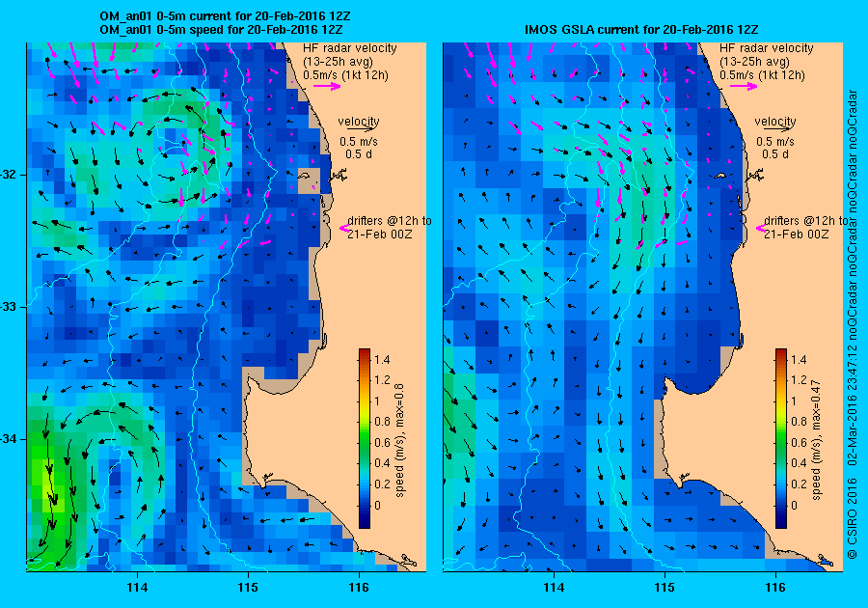Click 'speed (m/s), max=0.8' color bar label
Screen dimensions: 868x608
click(399, 440)
